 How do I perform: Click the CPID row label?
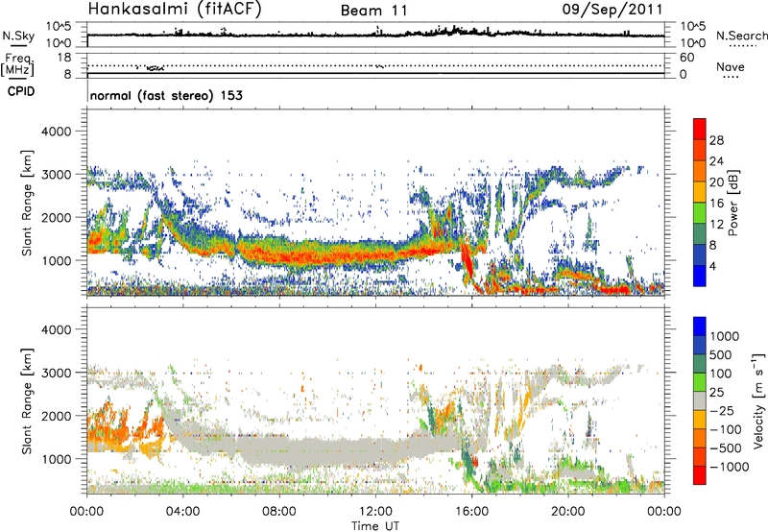click(21, 91)
